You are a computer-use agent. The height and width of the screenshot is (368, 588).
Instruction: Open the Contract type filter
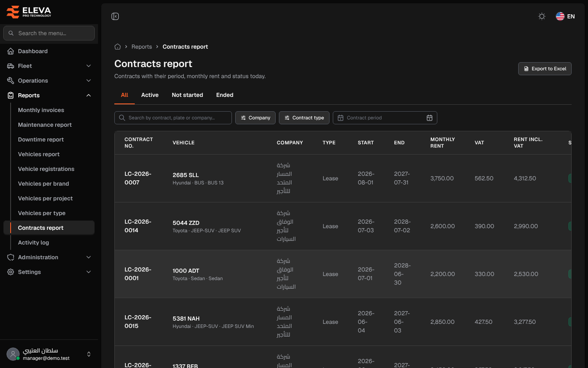304,118
